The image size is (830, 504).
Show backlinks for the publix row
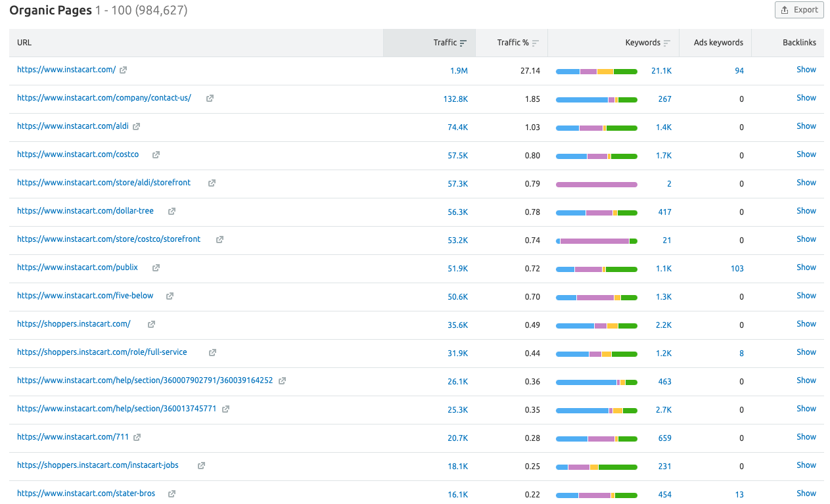pos(806,267)
